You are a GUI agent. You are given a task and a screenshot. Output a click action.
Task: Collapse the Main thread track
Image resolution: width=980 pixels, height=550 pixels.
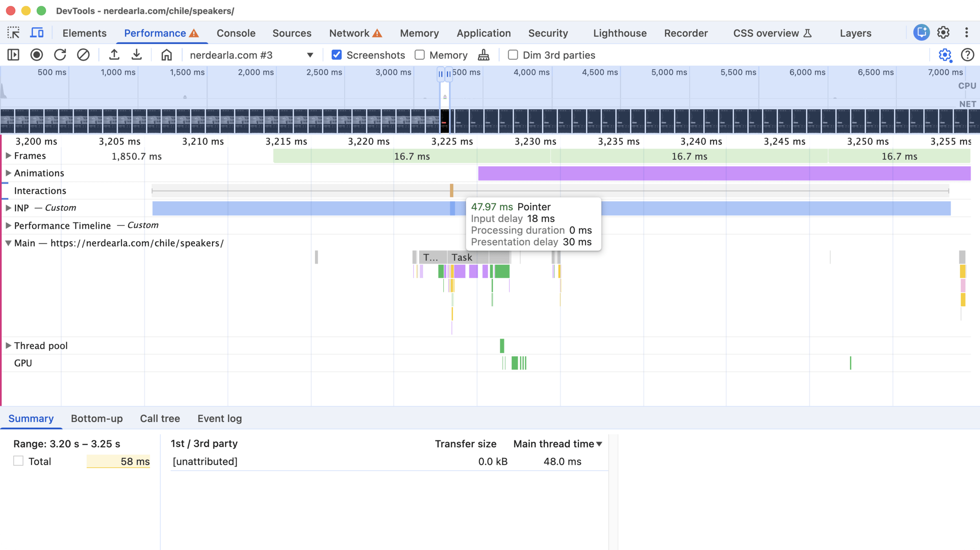point(8,243)
